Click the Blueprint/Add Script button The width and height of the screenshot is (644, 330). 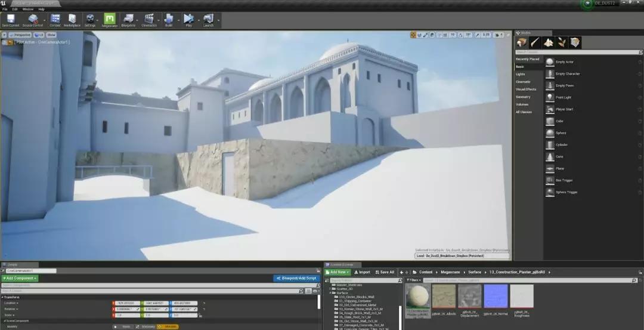pos(296,278)
